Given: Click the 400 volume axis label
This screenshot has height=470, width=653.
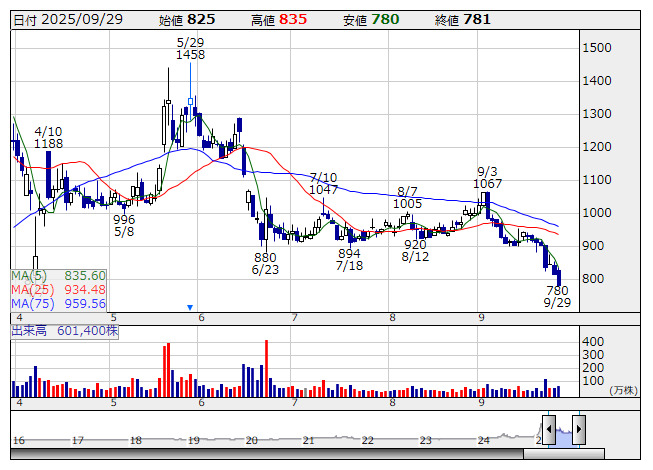Looking at the screenshot, I should point(593,342).
